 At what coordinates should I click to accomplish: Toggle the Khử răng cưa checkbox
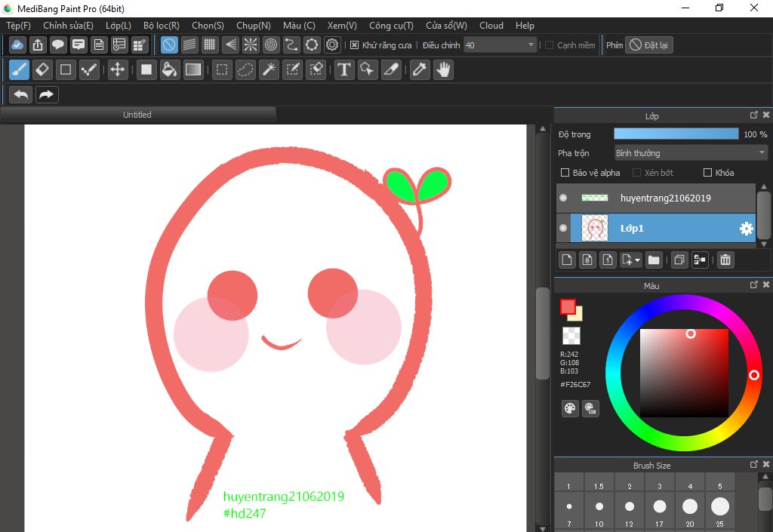[355, 45]
